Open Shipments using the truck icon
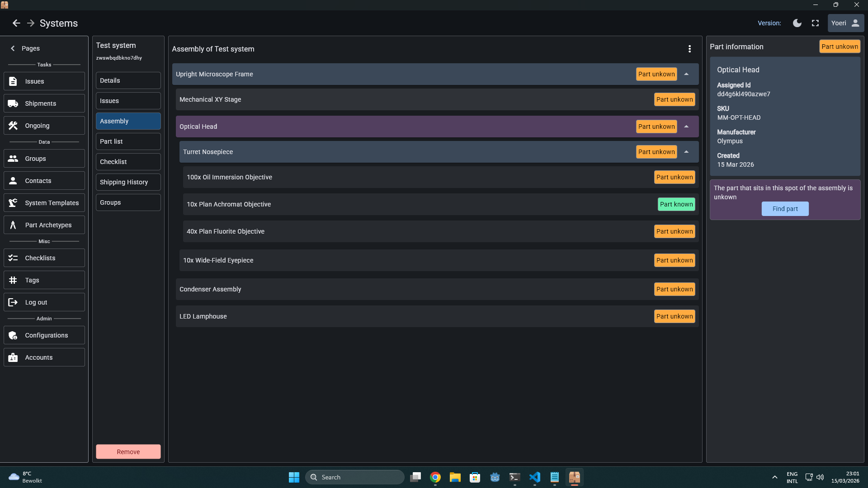The image size is (868, 488). tap(13, 103)
